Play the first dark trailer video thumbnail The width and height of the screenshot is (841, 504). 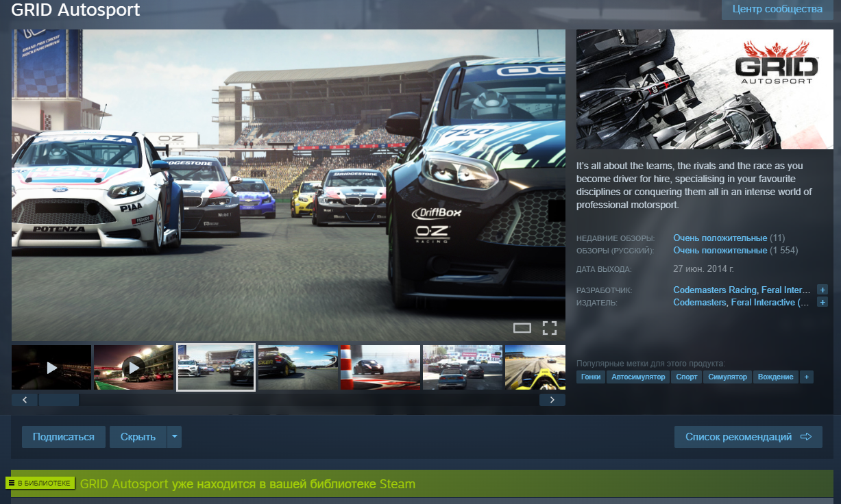tap(51, 368)
